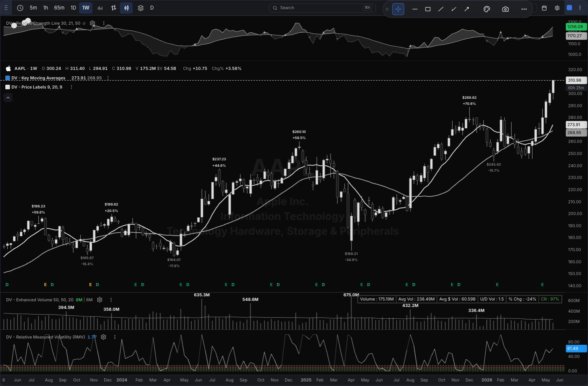Select the arrow drawing tool
This screenshot has height=386, width=588.
[467, 9]
